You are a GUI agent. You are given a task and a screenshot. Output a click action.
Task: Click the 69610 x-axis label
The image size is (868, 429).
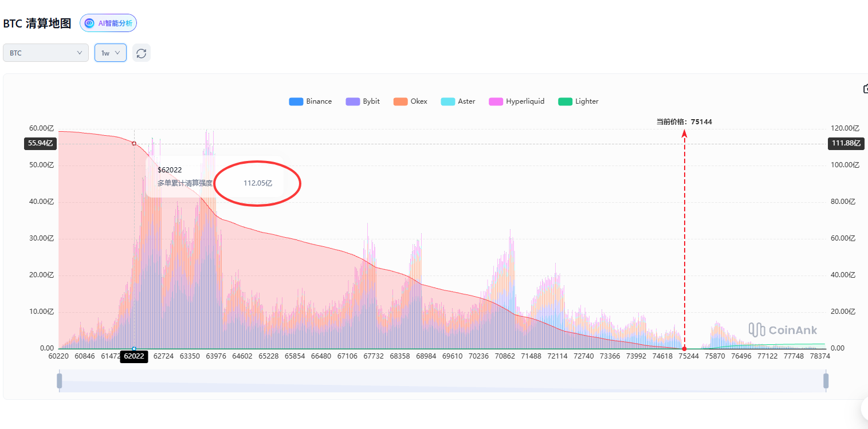coord(453,356)
